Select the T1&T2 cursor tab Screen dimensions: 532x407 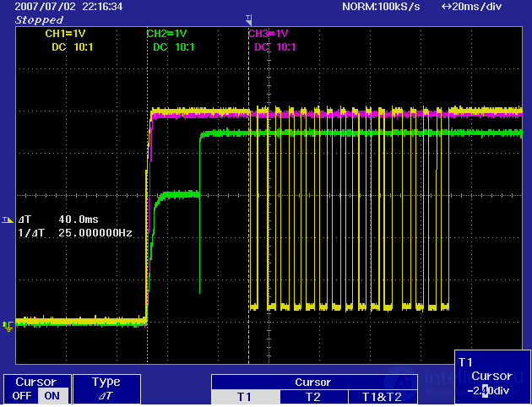383,397
